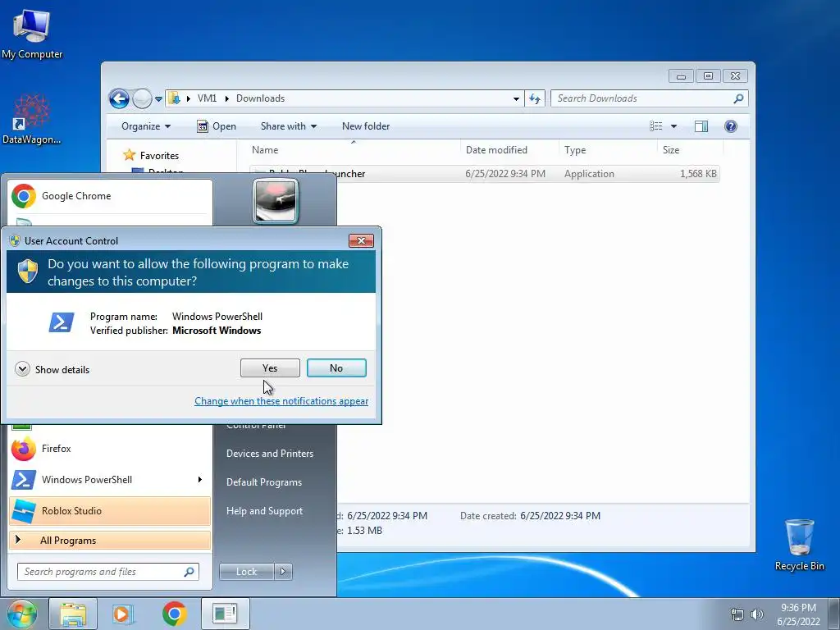Open DataWagon desktop shortcut

(32, 120)
